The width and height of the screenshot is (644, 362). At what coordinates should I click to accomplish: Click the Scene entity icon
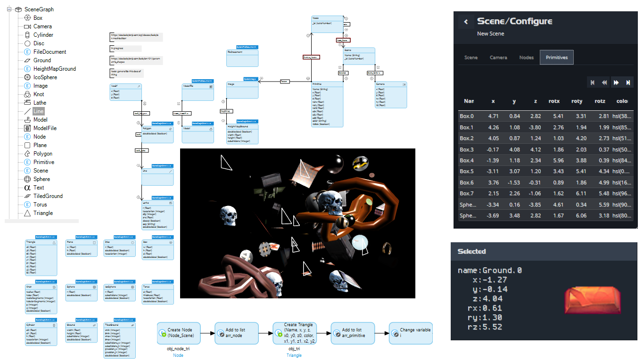pyautogui.click(x=27, y=171)
